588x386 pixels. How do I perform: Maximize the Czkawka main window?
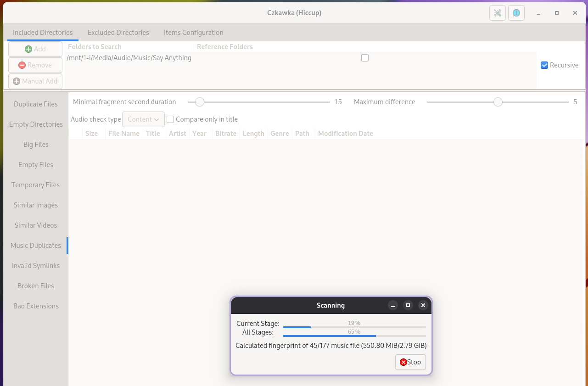click(x=557, y=13)
